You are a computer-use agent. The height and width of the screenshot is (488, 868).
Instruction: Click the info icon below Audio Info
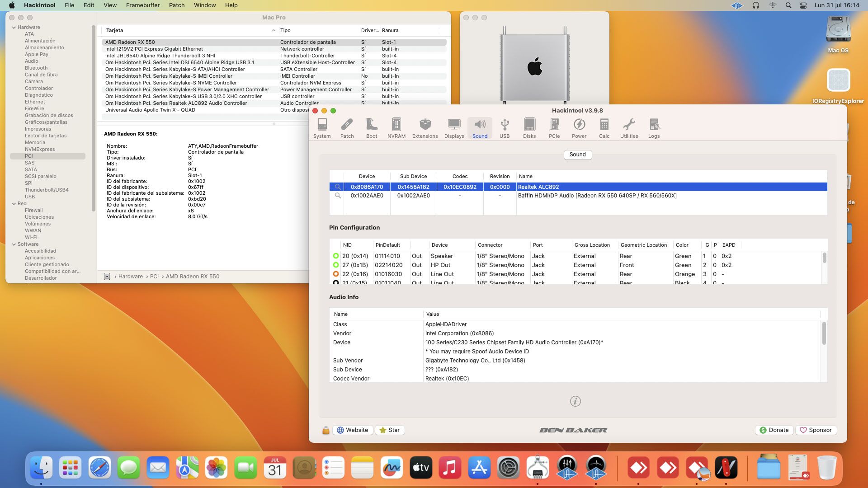coord(575,401)
